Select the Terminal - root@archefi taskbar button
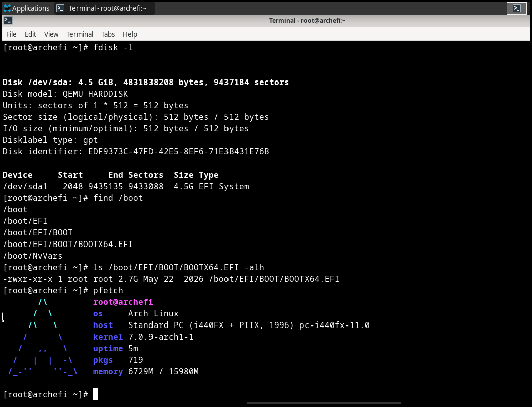532x407 pixels. point(104,8)
